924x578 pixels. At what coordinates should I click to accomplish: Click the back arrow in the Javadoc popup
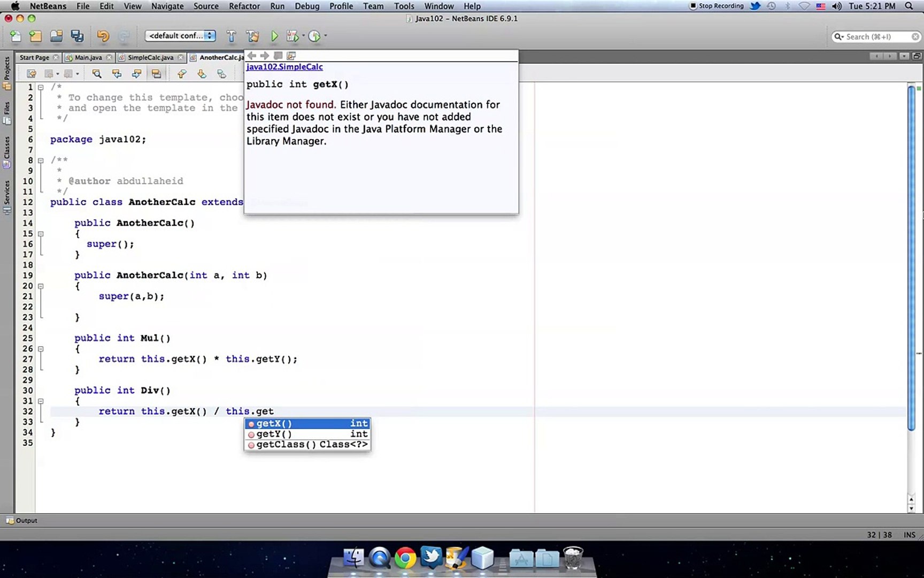coord(251,56)
